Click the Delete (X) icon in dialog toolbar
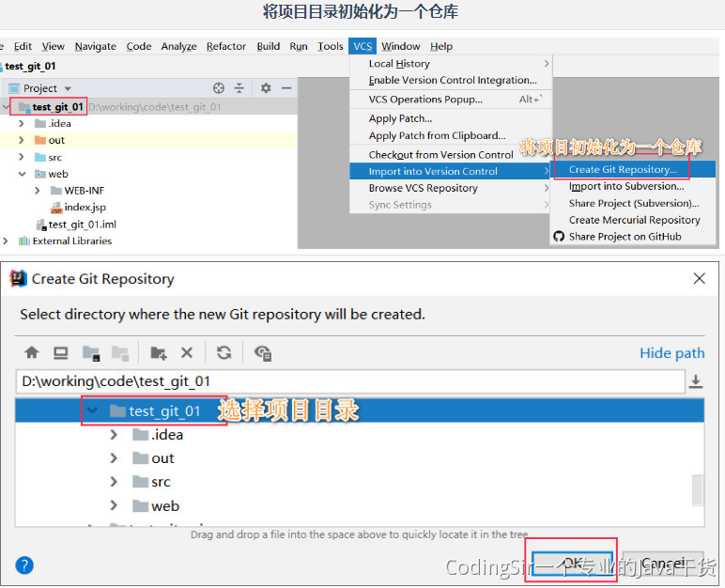Image resolution: width=725 pixels, height=588 pixels. click(x=187, y=353)
